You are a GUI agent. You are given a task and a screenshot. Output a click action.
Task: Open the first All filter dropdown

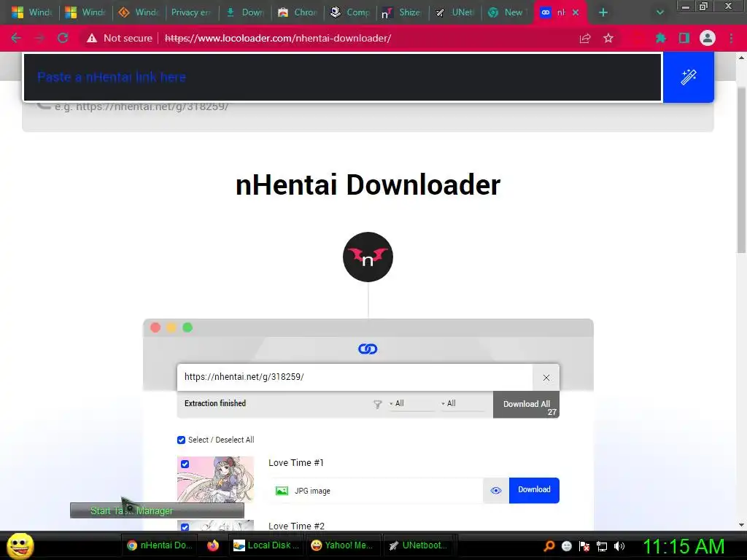click(411, 404)
